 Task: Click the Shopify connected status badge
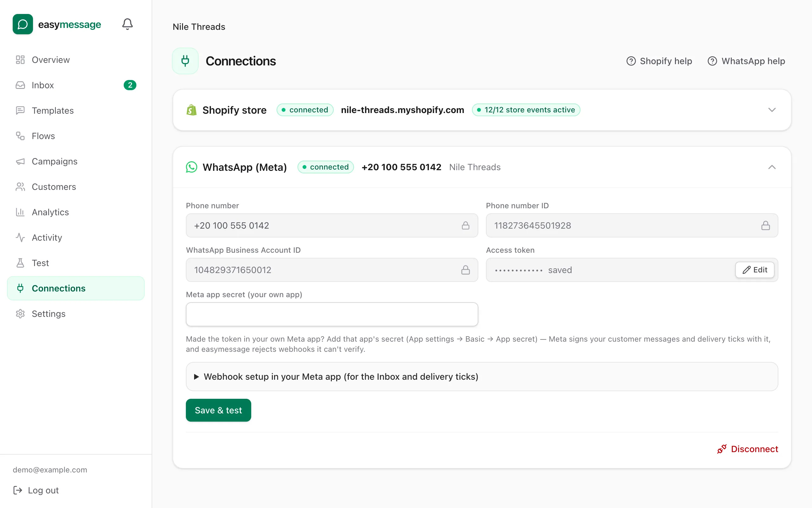[305, 110]
